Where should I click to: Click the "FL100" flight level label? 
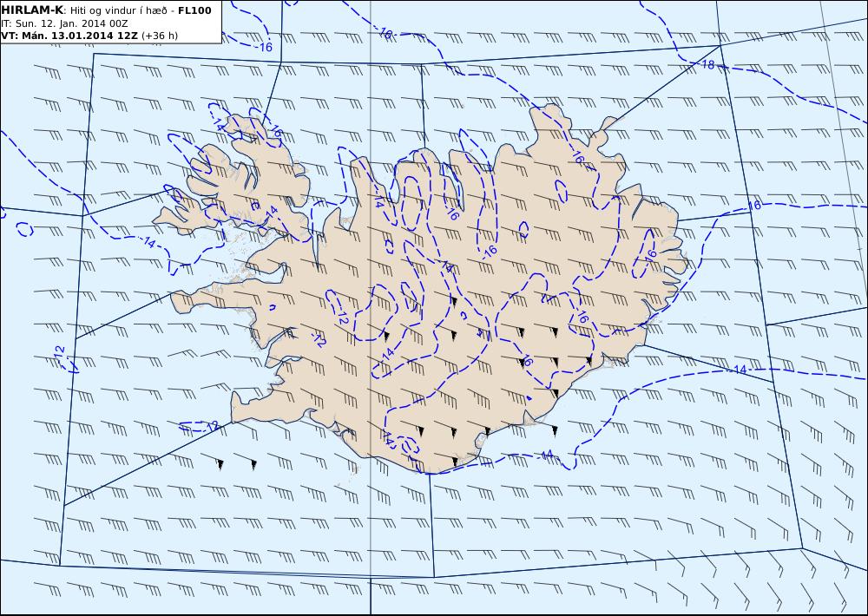(194, 10)
